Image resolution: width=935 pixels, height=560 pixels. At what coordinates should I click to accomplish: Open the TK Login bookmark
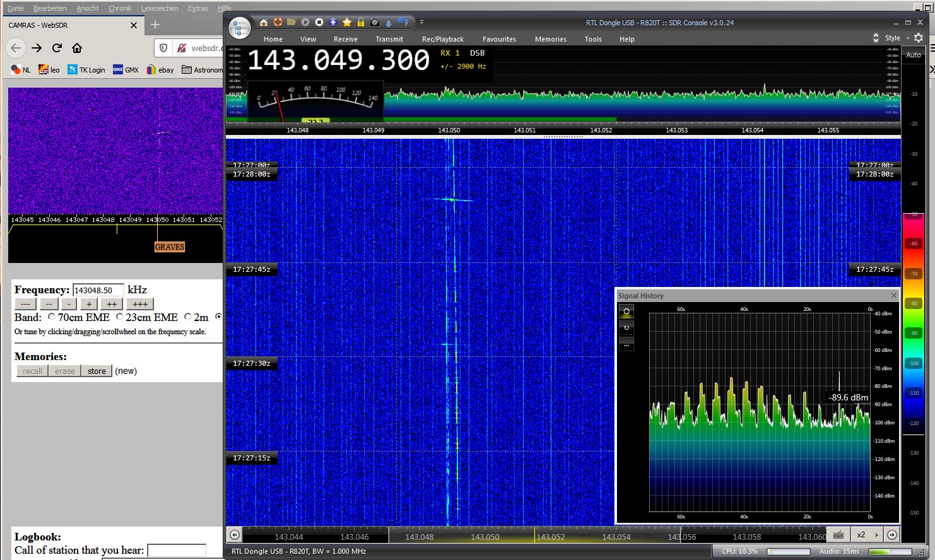click(x=86, y=70)
